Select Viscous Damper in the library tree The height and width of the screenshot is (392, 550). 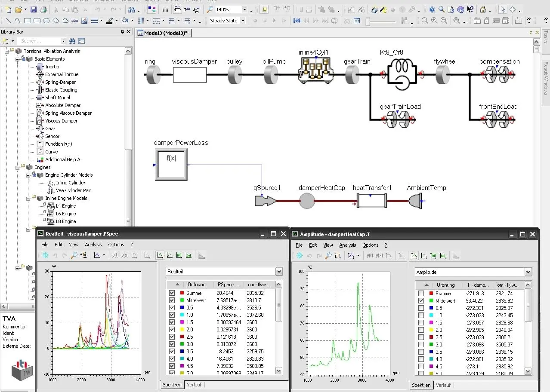pos(61,121)
